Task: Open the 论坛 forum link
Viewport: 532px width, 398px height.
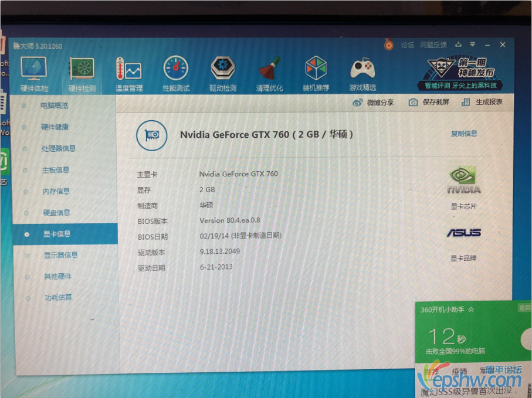Action: (407, 45)
